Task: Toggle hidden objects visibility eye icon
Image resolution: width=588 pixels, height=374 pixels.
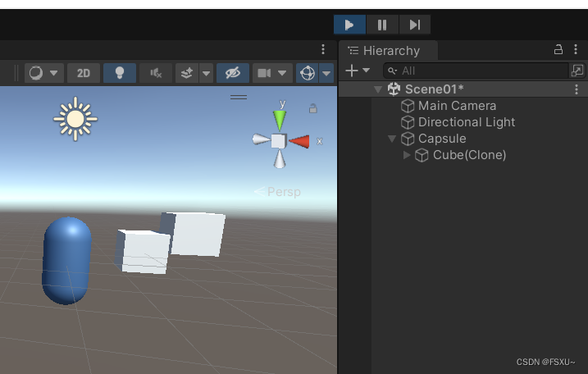Action: tap(233, 73)
